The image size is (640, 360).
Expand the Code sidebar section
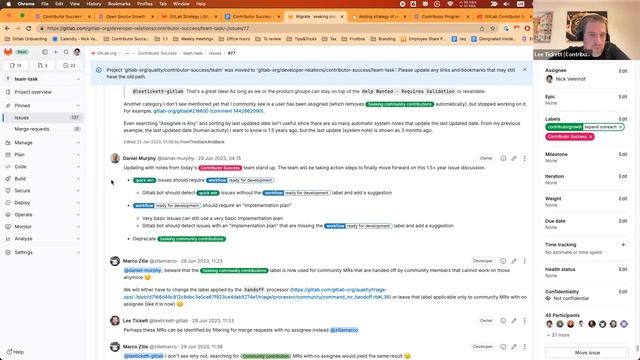pos(42,167)
